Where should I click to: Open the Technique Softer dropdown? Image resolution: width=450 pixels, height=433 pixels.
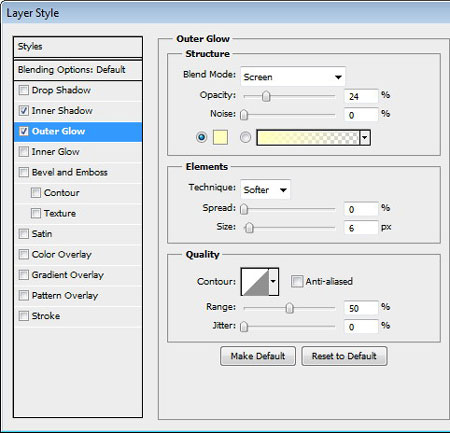(265, 190)
